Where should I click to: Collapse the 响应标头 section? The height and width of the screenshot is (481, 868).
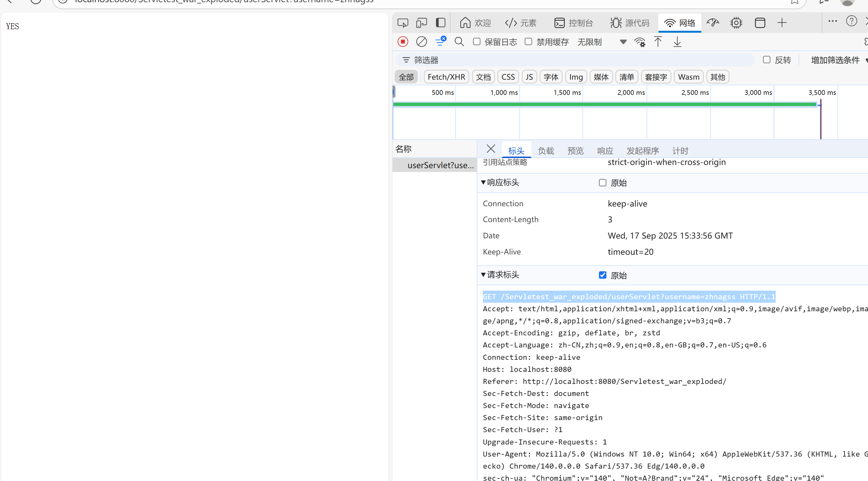(x=500, y=182)
